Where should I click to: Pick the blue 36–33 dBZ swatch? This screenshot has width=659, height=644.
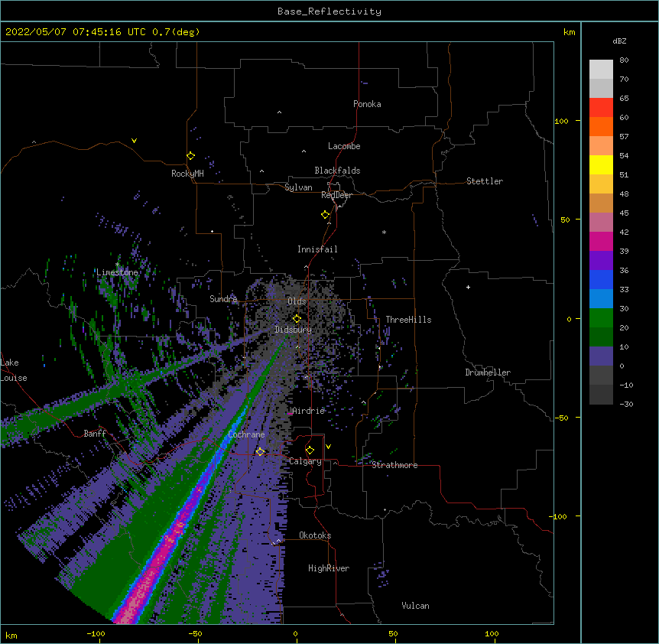pyautogui.click(x=601, y=279)
